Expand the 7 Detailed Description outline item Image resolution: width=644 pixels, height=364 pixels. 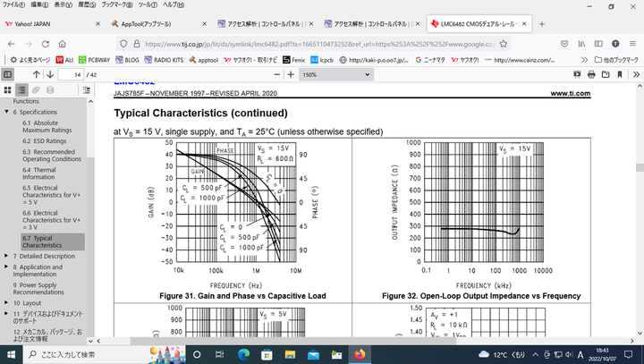pyautogui.click(x=6, y=256)
